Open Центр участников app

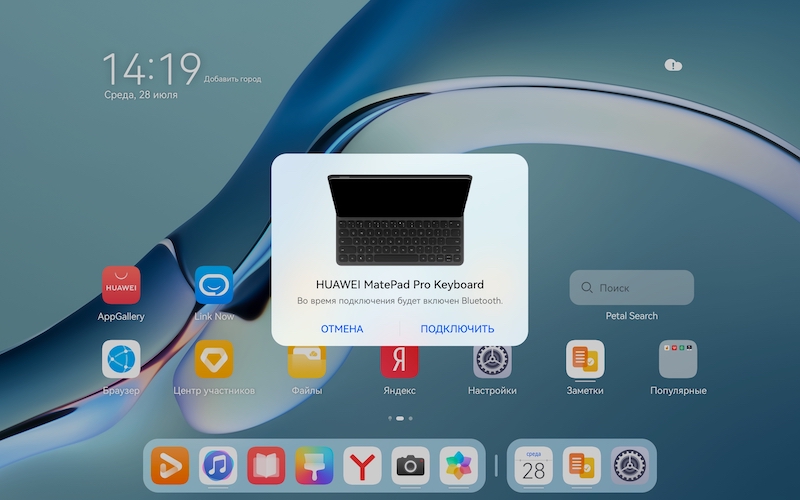pyautogui.click(x=214, y=359)
